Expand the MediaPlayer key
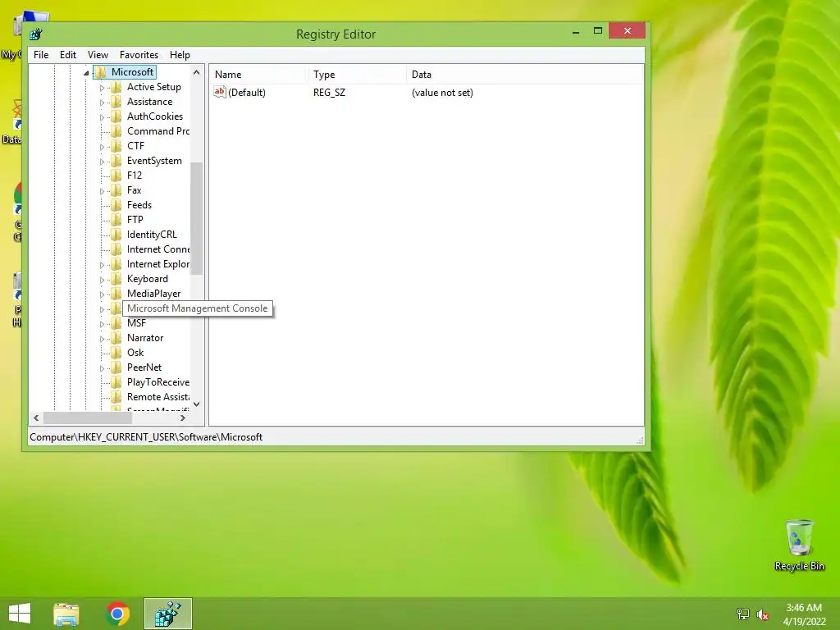 coord(102,294)
